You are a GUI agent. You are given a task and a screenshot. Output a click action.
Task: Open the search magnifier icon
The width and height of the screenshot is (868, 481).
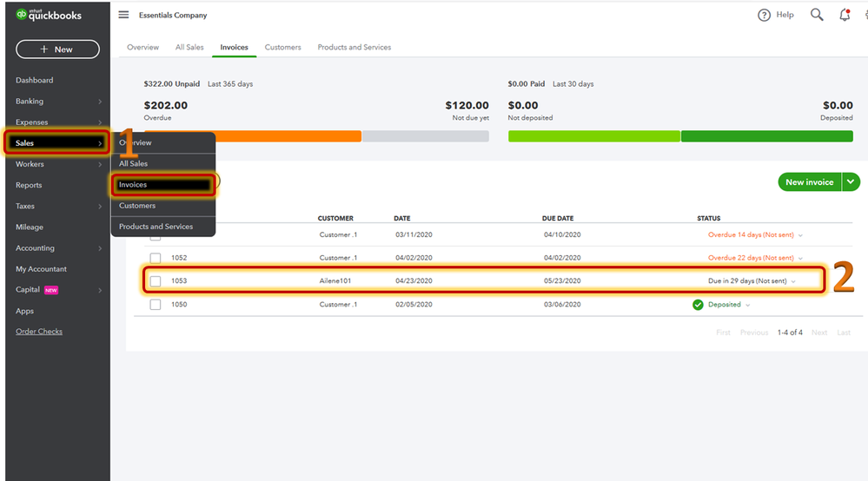[x=817, y=15]
